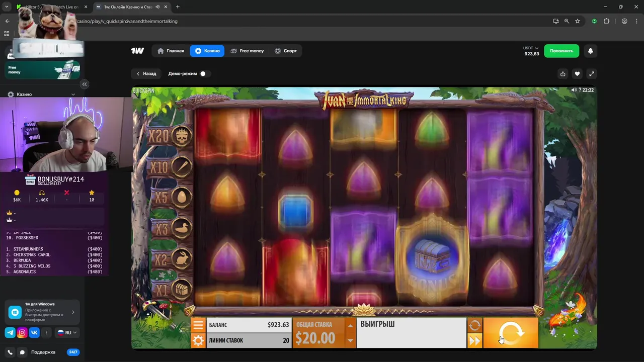Collapse the sidebar with double chevron
This screenshot has height=362, width=644.
tap(85, 84)
